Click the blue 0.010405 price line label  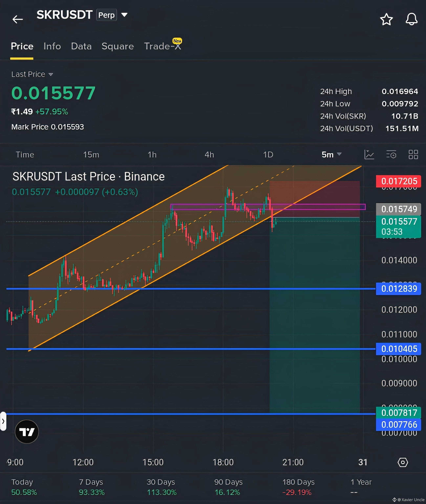398,349
